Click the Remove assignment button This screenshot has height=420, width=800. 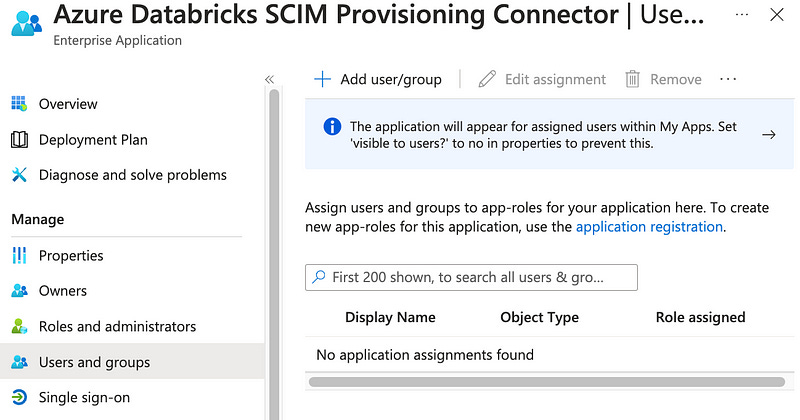pos(664,79)
